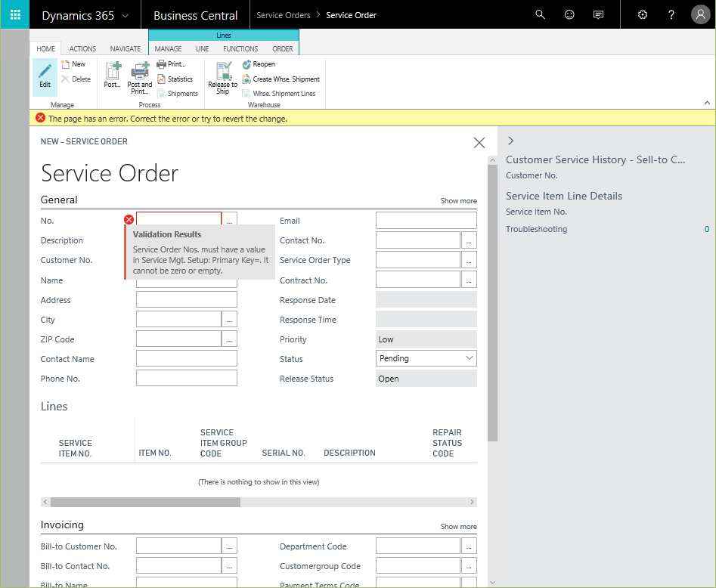The height and width of the screenshot is (588, 716).
Task: Click the SERIAL NO. column header
Action: [x=284, y=453]
